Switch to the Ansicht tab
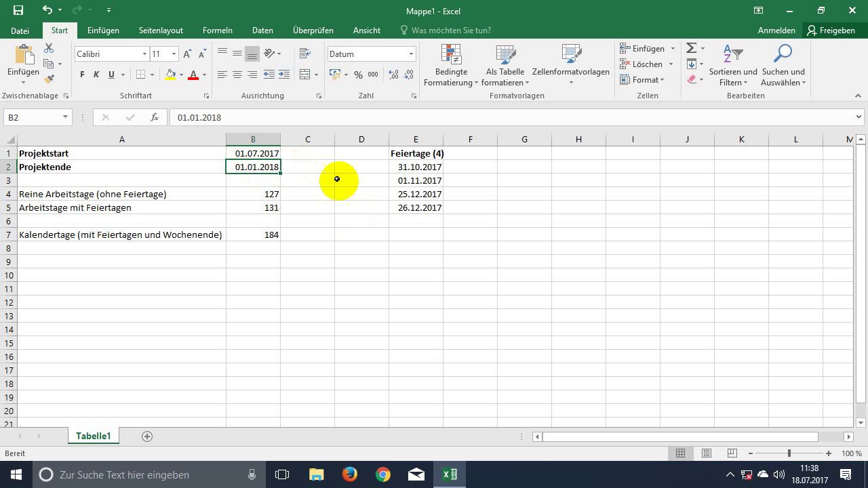The width and height of the screenshot is (868, 488). pos(367,30)
